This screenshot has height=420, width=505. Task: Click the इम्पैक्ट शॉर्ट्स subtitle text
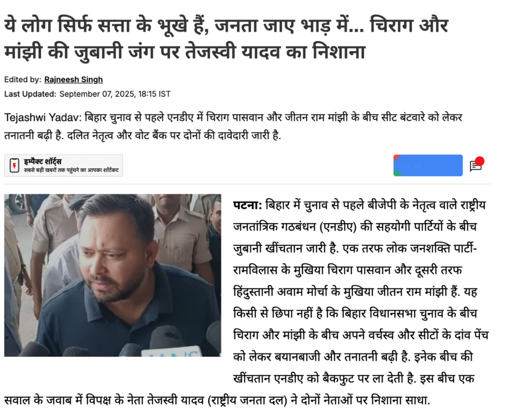pyautogui.click(x=71, y=170)
